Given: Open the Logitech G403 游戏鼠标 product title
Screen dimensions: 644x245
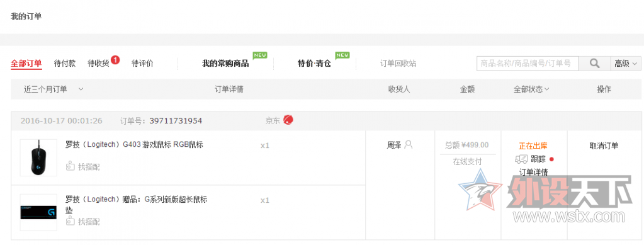Looking at the screenshot, I should click(x=134, y=145).
